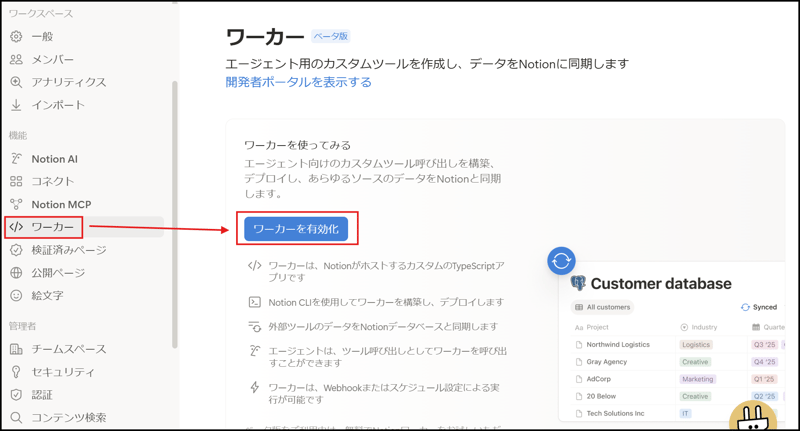Click the Q1 '25 quarter tag
Viewport: 800px width, 431px height.
pyautogui.click(x=764, y=379)
